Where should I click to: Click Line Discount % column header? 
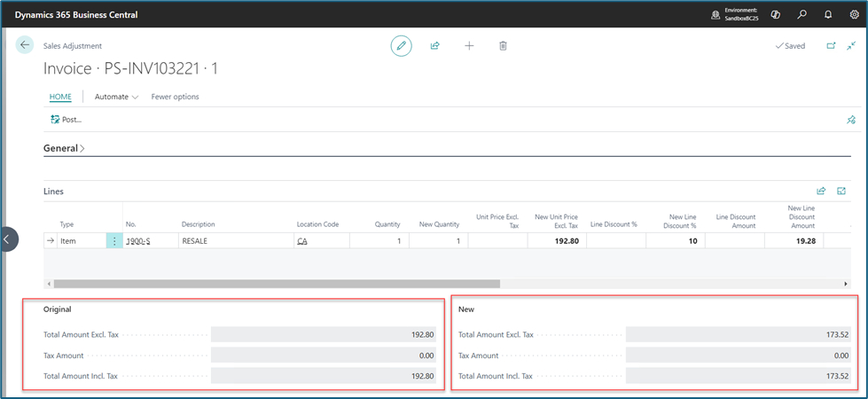614,224
